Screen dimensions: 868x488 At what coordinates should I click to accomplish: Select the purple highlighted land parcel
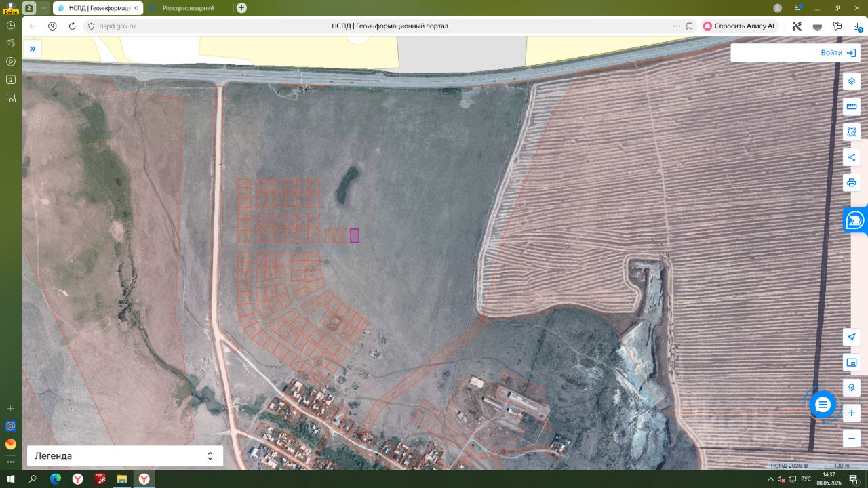[355, 235]
